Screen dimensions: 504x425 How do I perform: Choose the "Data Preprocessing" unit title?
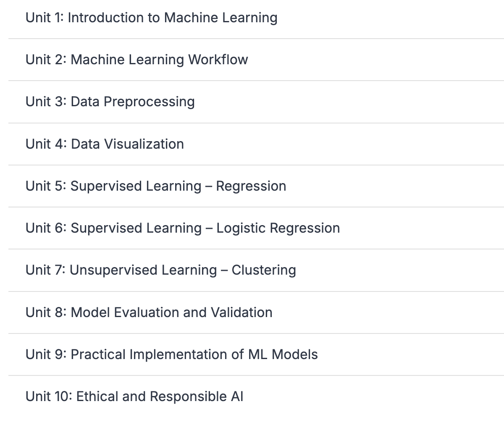pos(133,102)
